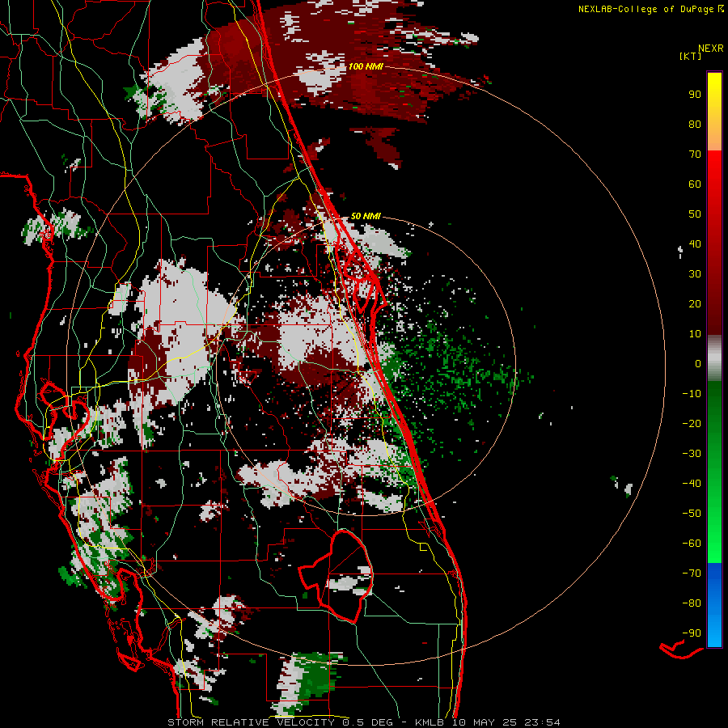The width and height of the screenshot is (728, 728).
Task: Click the [KT] units label above the scale
Action: [x=690, y=56]
